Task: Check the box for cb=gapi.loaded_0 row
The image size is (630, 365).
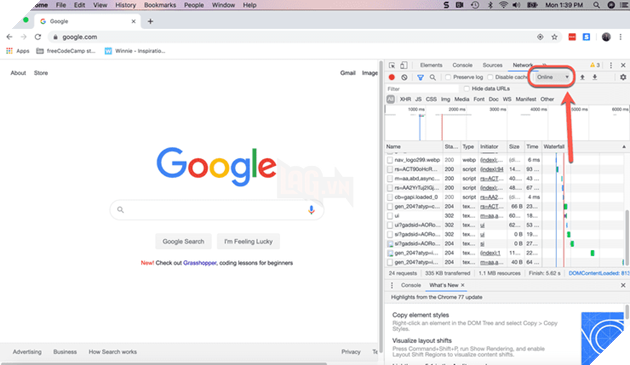Action: click(389, 197)
